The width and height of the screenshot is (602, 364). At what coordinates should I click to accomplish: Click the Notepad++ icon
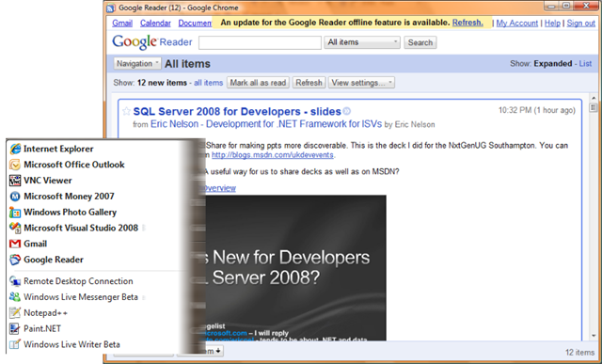15,312
